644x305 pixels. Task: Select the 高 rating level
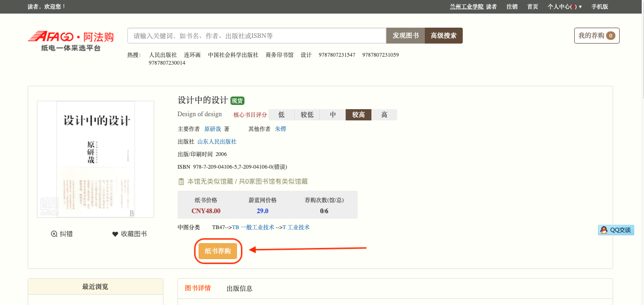[x=384, y=115]
